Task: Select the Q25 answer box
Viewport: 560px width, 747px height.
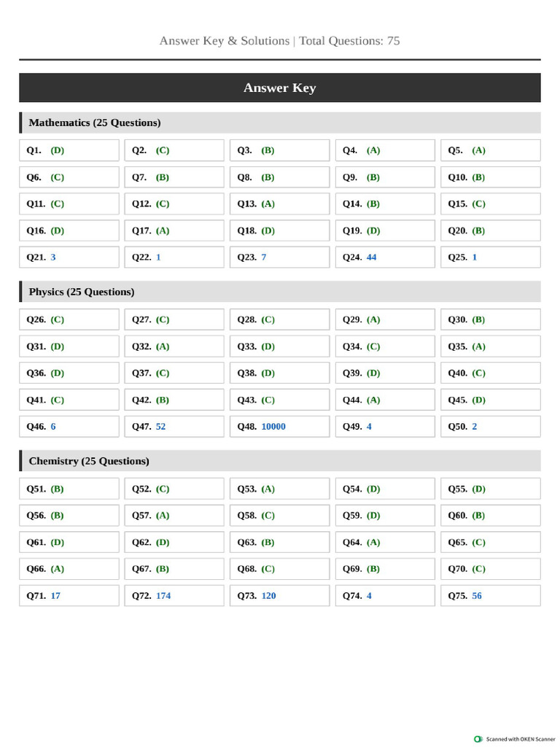Action: (x=491, y=258)
